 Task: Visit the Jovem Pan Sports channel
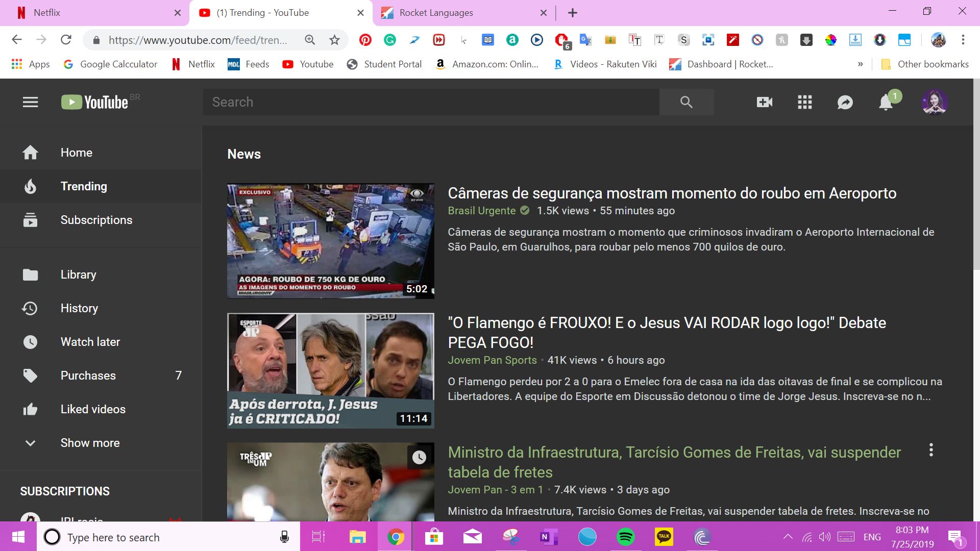pos(492,360)
